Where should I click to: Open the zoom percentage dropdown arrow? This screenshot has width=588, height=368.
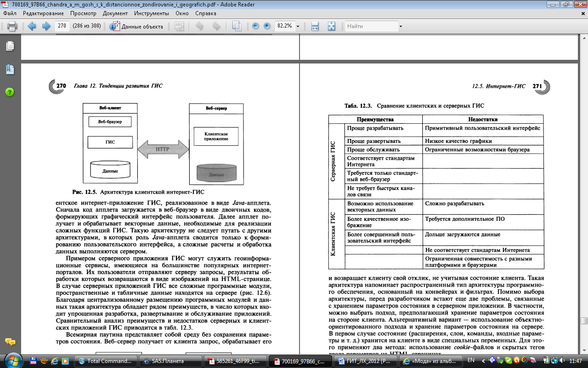point(298,26)
